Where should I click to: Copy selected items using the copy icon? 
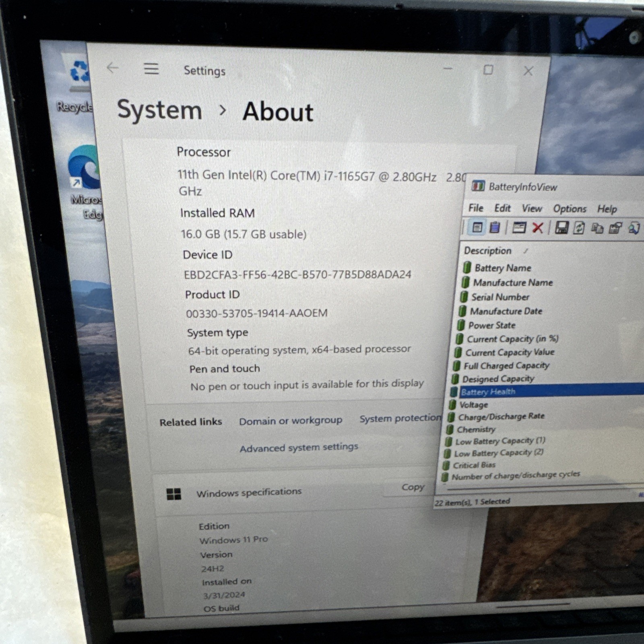click(597, 229)
